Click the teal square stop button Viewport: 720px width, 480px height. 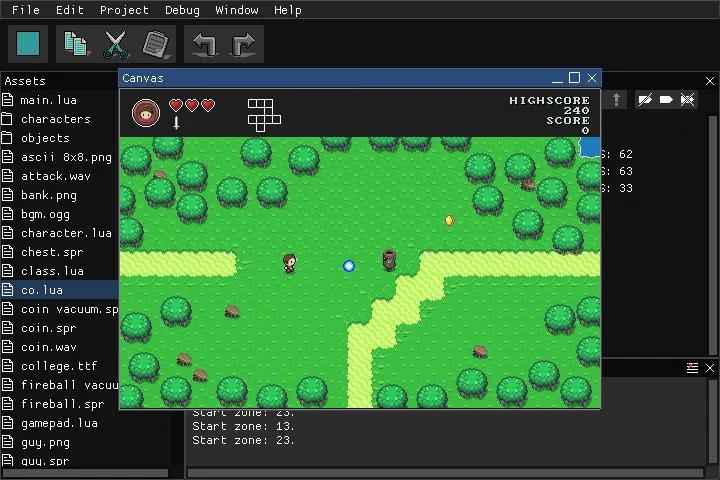point(29,44)
